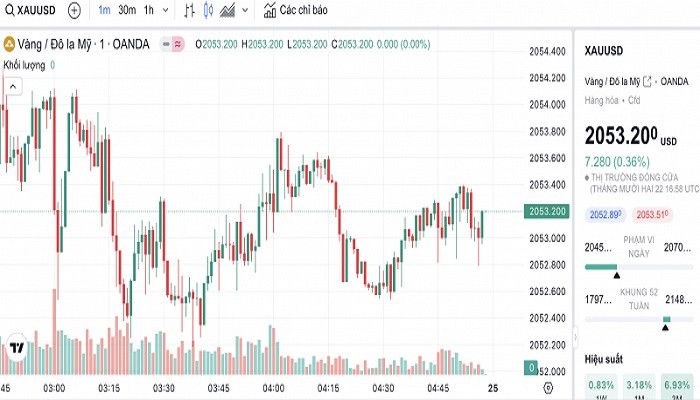The image size is (700, 400).
Task: Select the 1m timeframe
Action: [104, 11]
